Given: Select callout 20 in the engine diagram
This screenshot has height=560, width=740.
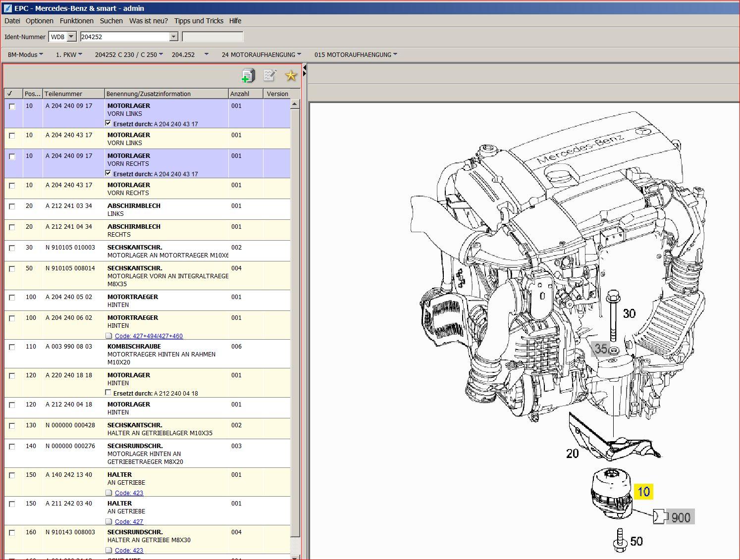Looking at the screenshot, I should (572, 453).
